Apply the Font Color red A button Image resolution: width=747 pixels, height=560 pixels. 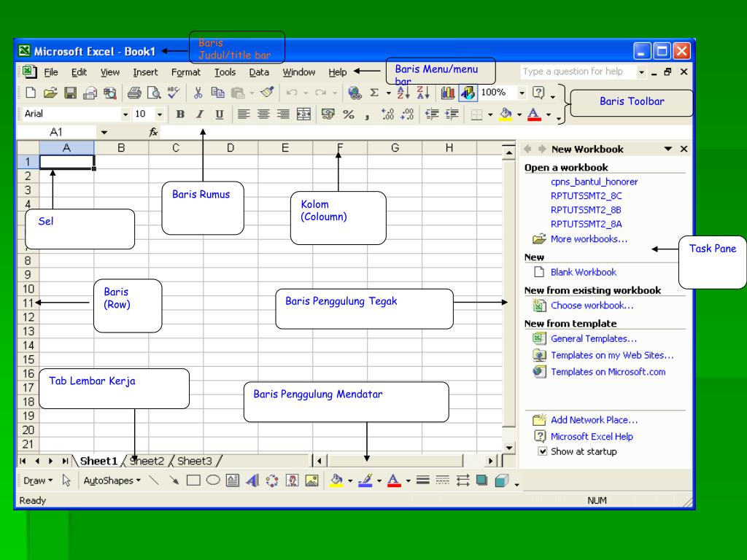[x=534, y=114]
